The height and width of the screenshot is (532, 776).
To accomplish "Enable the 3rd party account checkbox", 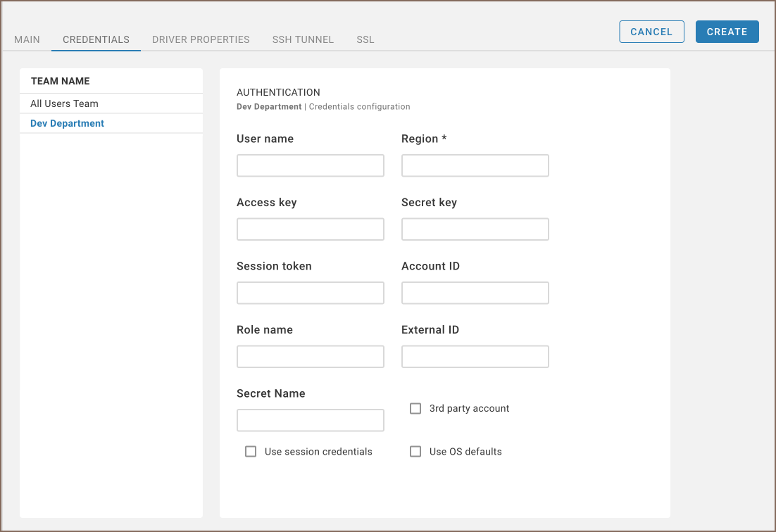I will tap(415, 408).
